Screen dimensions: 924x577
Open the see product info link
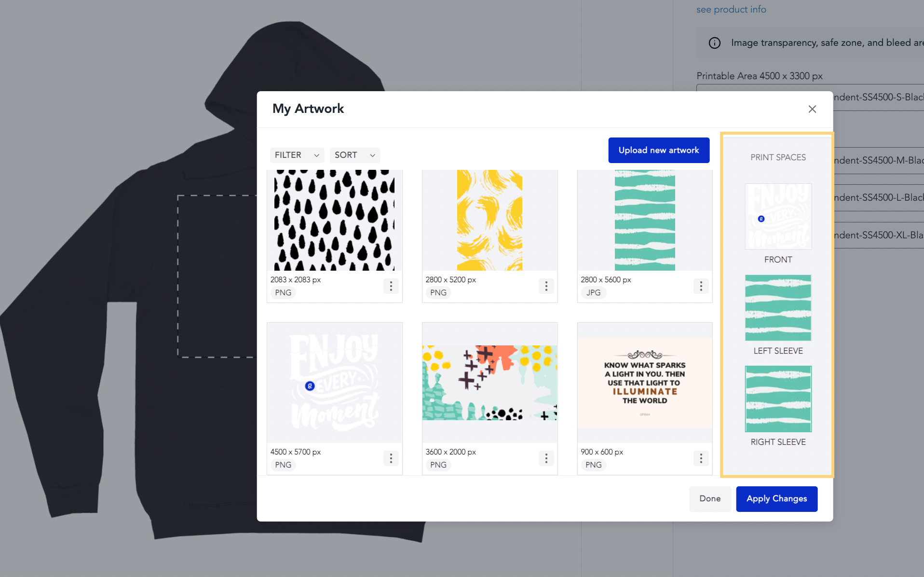click(731, 9)
